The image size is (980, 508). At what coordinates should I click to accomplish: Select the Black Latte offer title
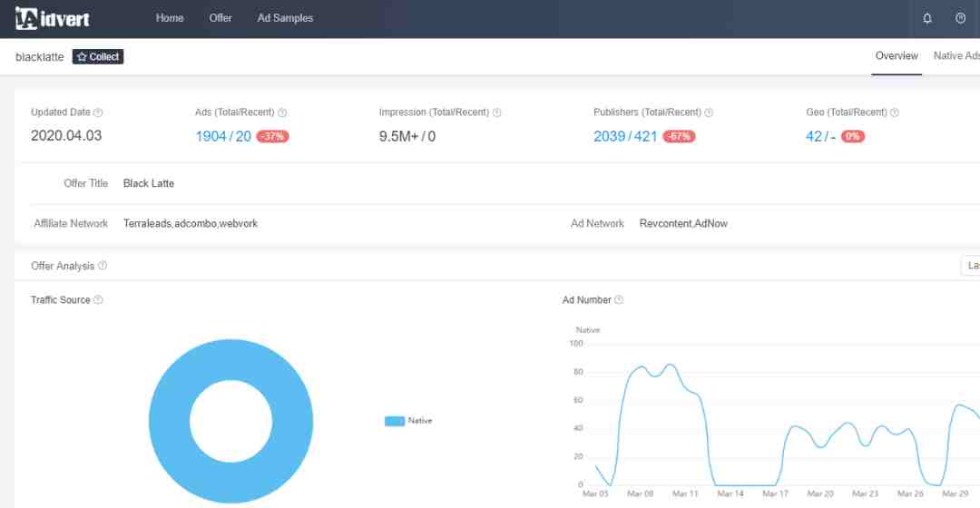tap(149, 183)
